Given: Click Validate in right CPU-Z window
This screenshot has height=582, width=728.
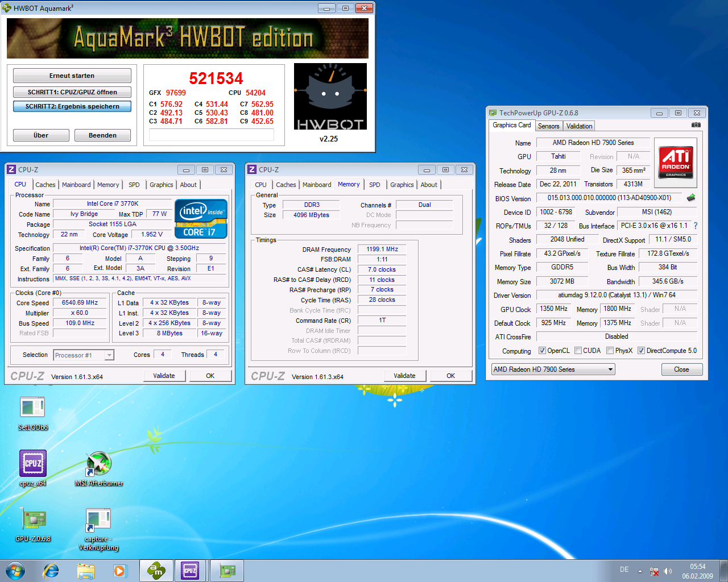Looking at the screenshot, I should click(x=404, y=376).
